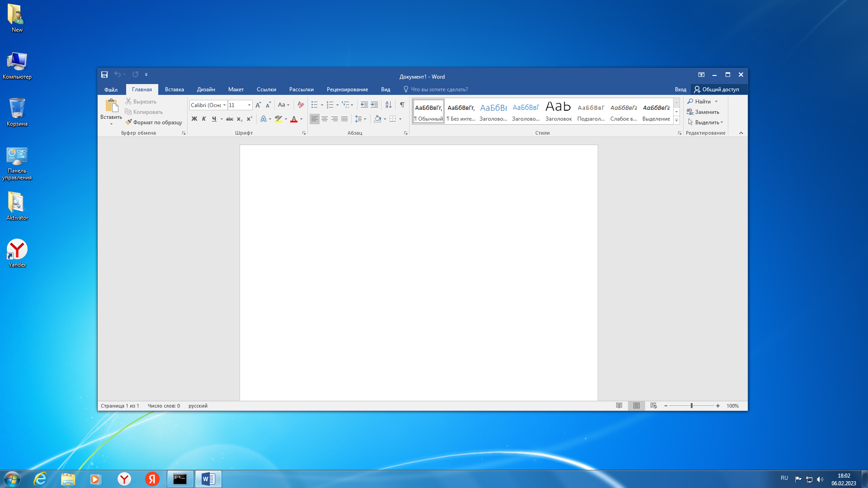The width and height of the screenshot is (868, 488).
Task: Click the Read Mode view icon in status bar
Action: point(619,406)
